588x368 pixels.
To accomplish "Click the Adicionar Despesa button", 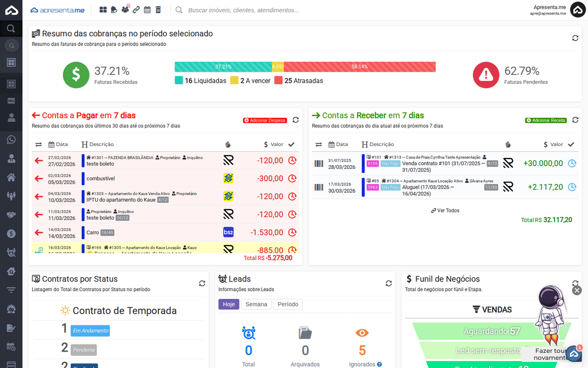I will pyautogui.click(x=265, y=121).
